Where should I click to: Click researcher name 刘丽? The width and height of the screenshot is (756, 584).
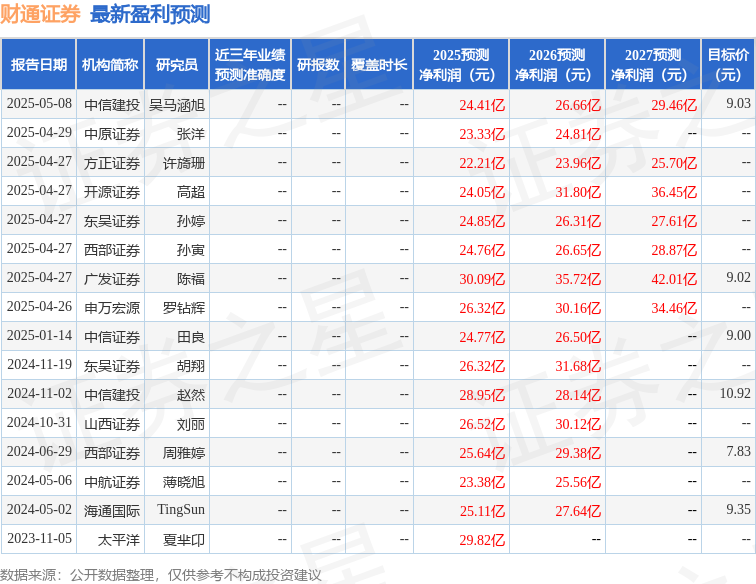click(191, 424)
